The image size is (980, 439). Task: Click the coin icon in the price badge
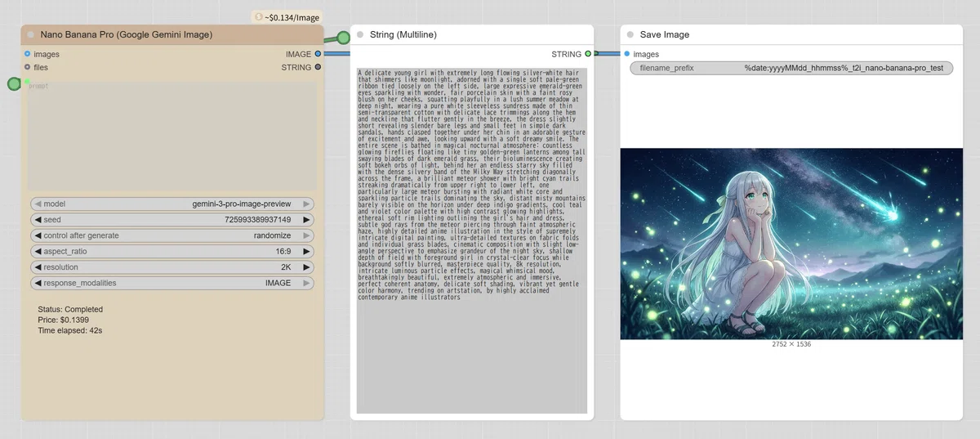(259, 17)
